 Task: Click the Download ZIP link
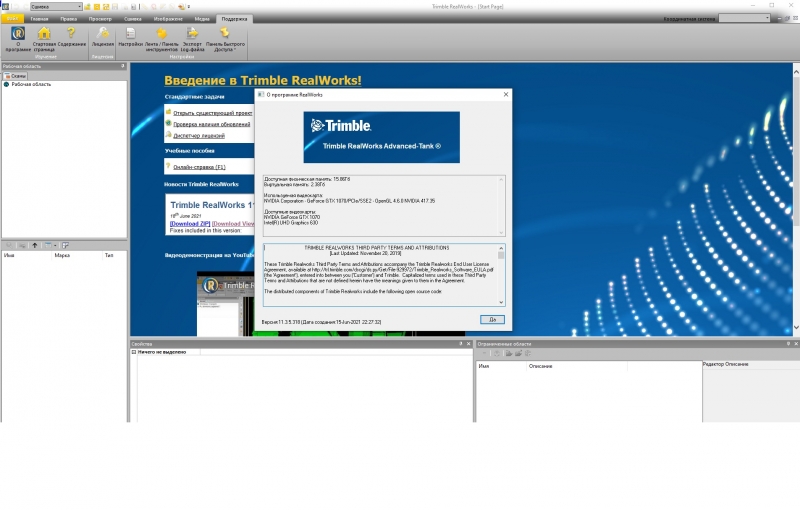190,223
